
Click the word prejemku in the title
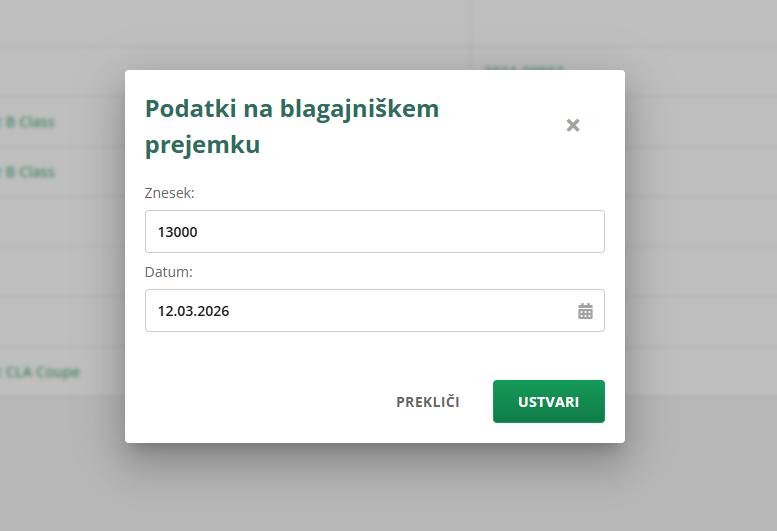pyautogui.click(x=203, y=145)
